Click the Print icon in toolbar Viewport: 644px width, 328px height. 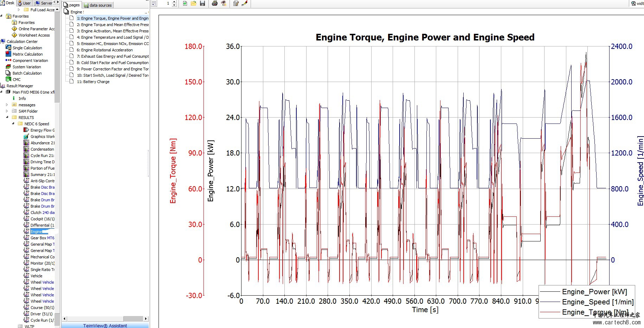[214, 4]
